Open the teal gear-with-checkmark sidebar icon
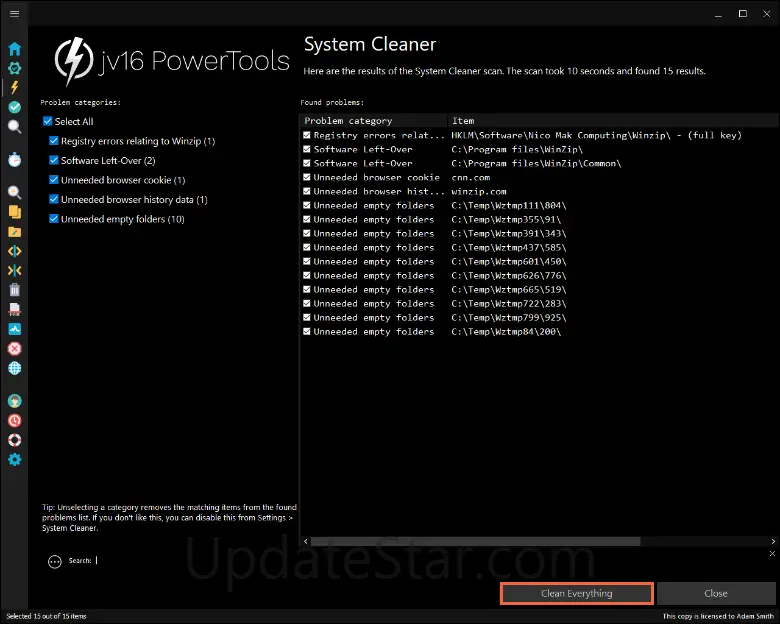The image size is (780, 624). click(14, 68)
